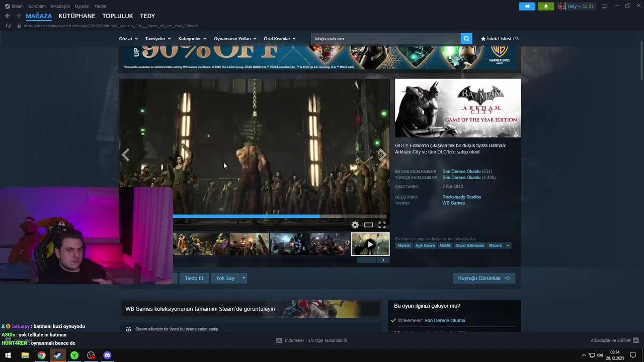Open the arrow dropdown beside Yok Say
This screenshot has height=362, width=644.
[x=244, y=278]
